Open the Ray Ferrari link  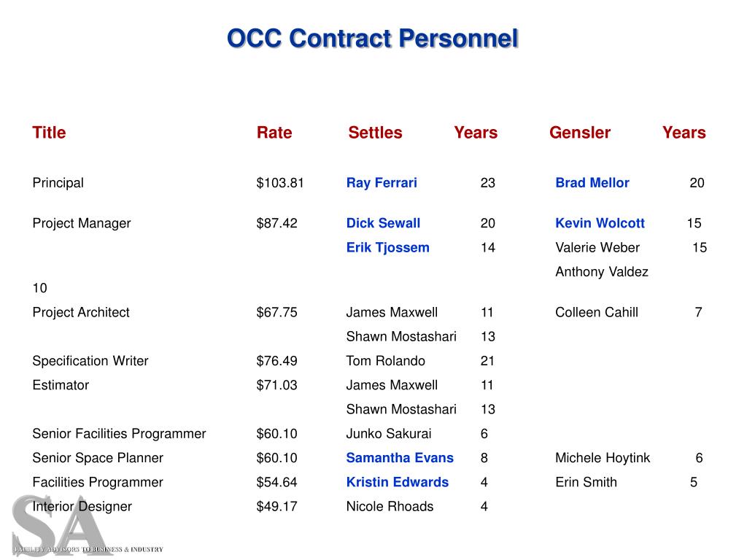tap(382, 183)
